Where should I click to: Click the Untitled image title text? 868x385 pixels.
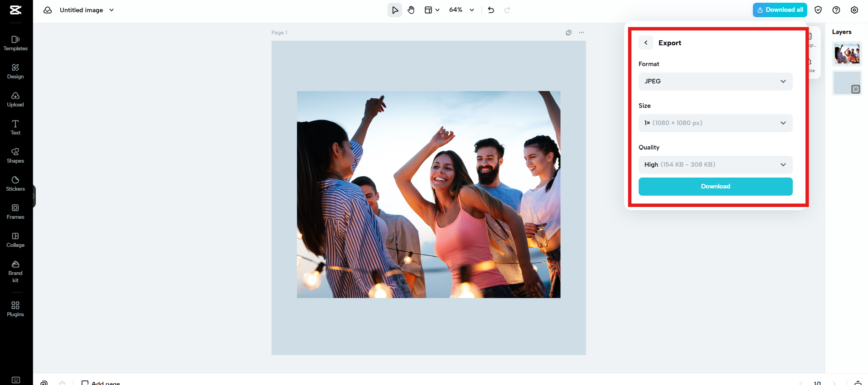81,10
